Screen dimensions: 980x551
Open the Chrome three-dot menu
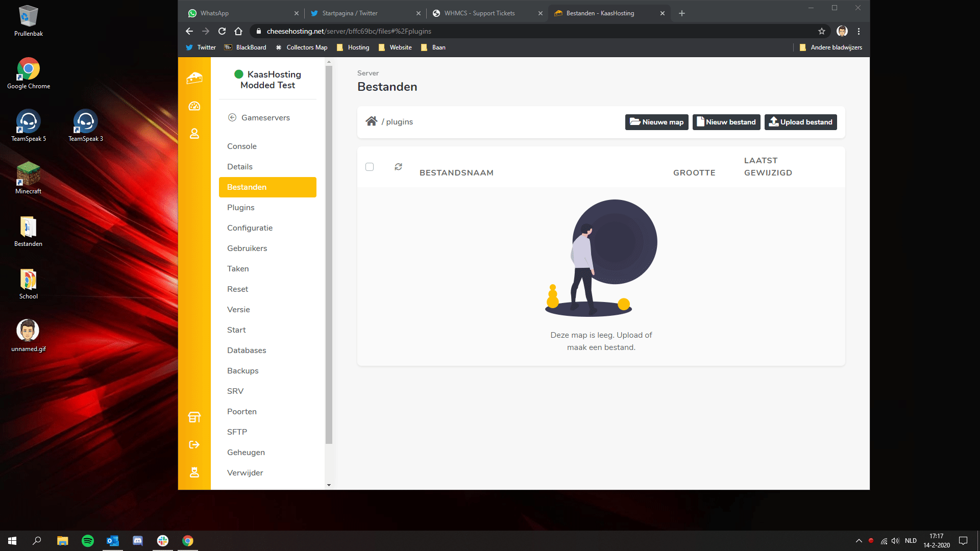click(x=859, y=31)
